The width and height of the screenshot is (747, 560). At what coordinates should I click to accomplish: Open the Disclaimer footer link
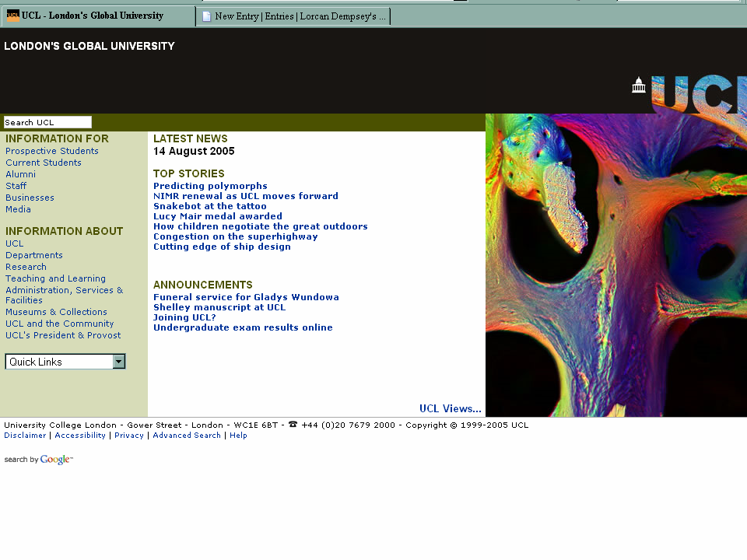25,436
